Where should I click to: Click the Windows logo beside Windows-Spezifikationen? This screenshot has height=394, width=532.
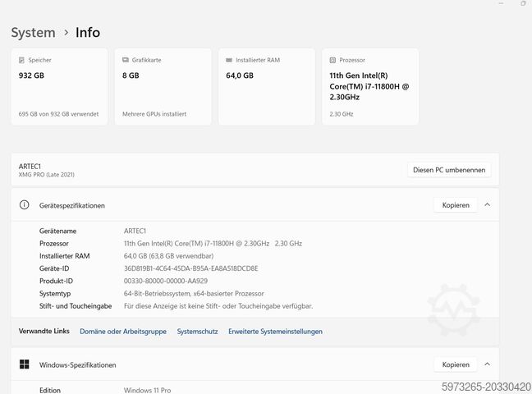click(25, 364)
